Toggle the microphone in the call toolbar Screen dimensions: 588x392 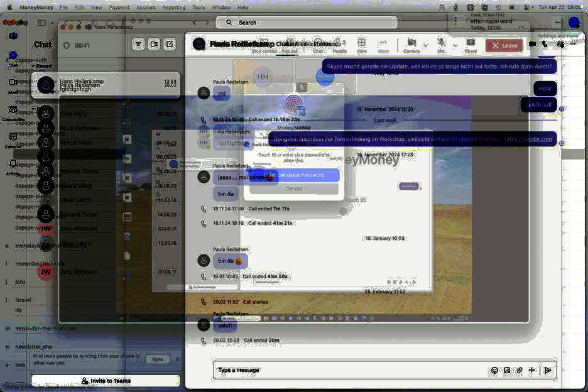click(x=441, y=45)
